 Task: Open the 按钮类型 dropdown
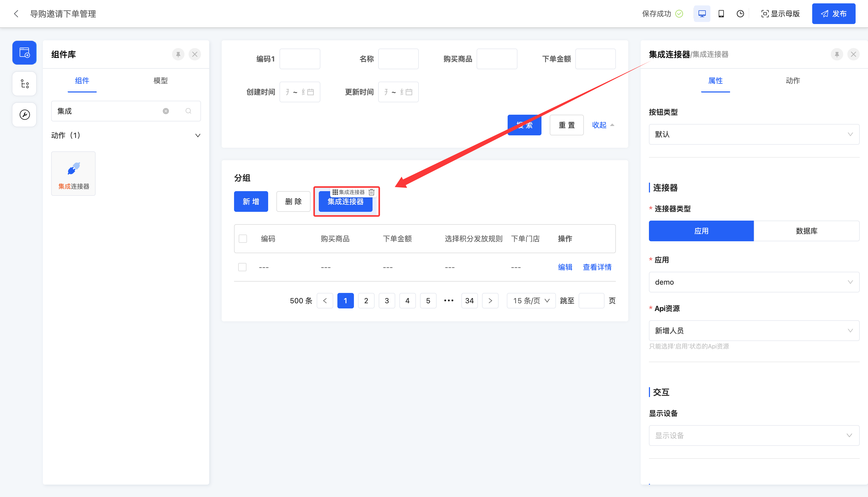754,134
